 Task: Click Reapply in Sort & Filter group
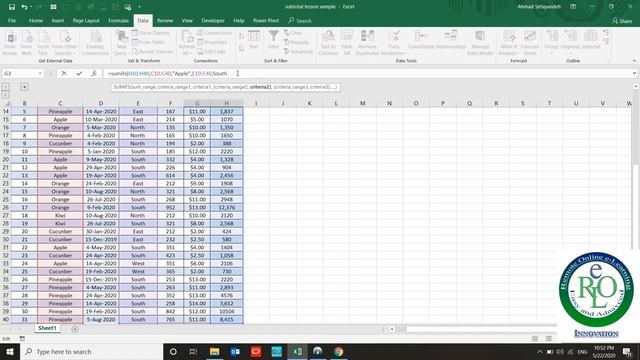(296, 42)
